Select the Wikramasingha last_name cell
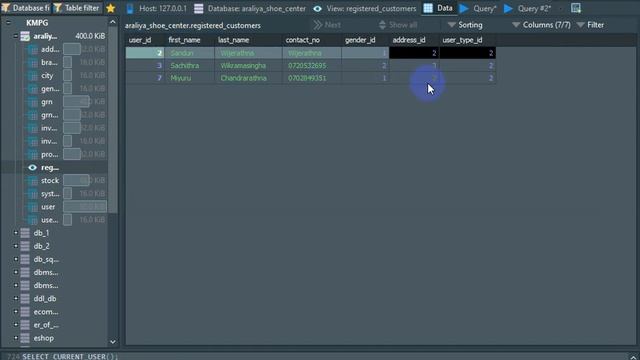This screenshot has height=360, width=640. coord(248,65)
